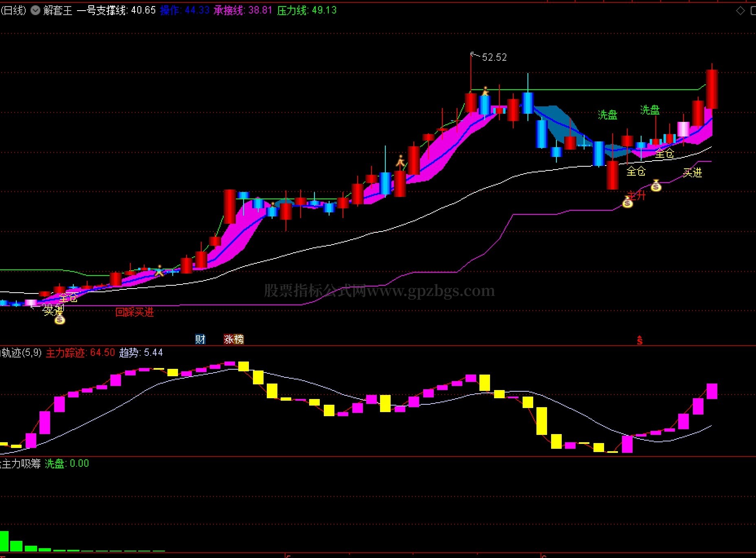This screenshot has width=756, height=558.
Task: Click the leftmost running-person signal icon
Action: 159,270
